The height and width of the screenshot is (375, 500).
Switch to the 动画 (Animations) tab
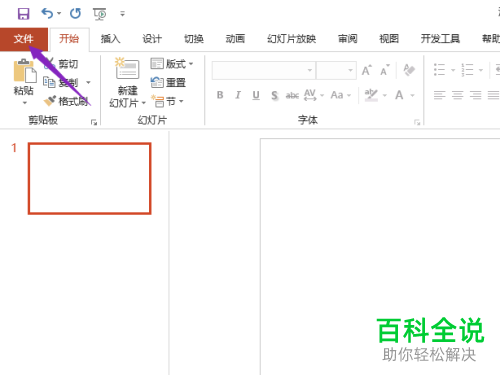[235, 39]
